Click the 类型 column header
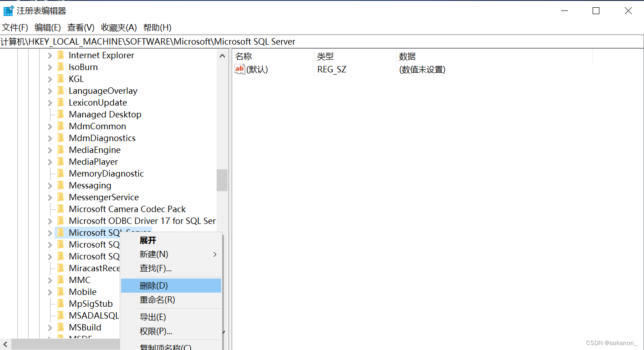Viewport: 644px width, 350px height. pyautogui.click(x=355, y=56)
